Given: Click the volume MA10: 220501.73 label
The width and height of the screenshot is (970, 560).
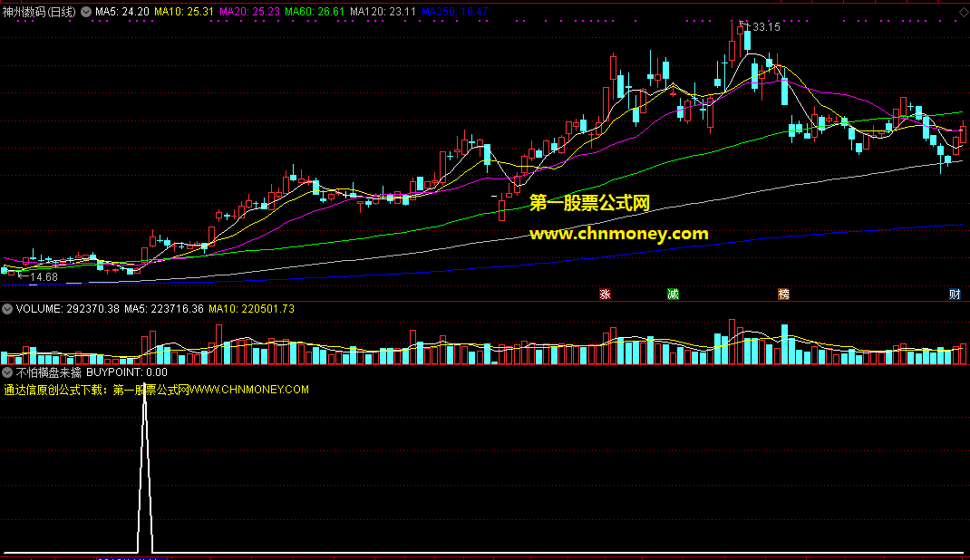Looking at the screenshot, I should pos(251,308).
